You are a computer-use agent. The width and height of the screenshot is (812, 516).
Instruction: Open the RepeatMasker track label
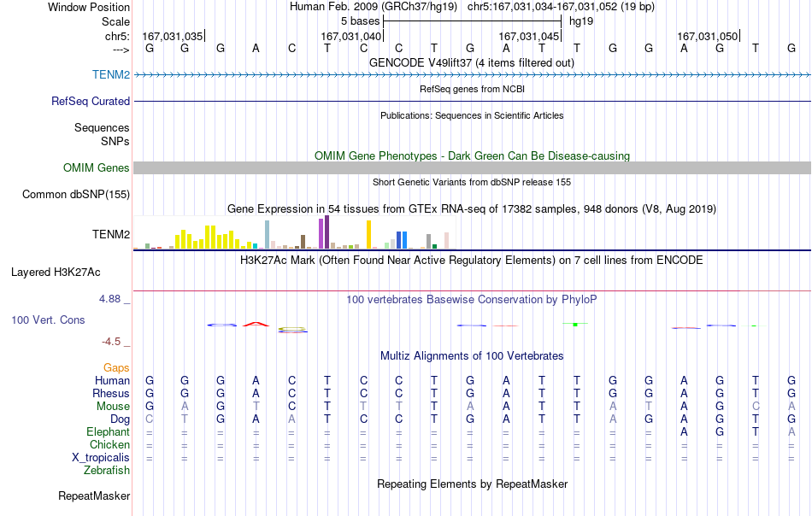click(x=94, y=495)
